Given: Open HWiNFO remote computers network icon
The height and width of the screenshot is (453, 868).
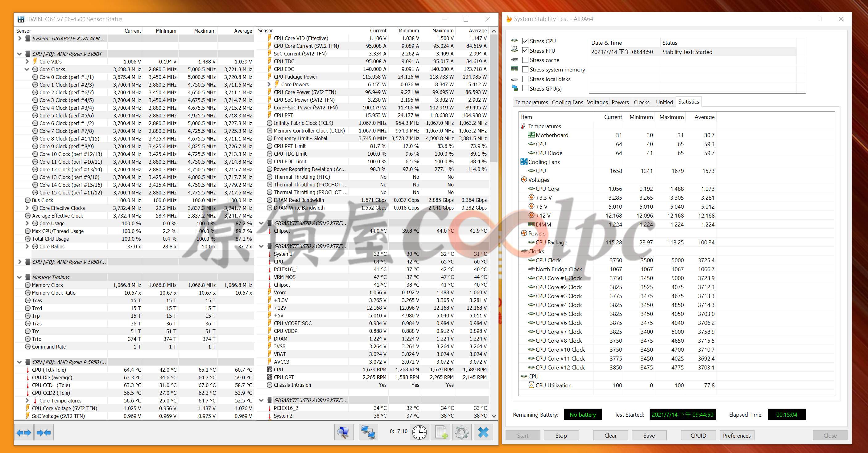Looking at the screenshot, I should pyautogui.click(x=368, y=432).
